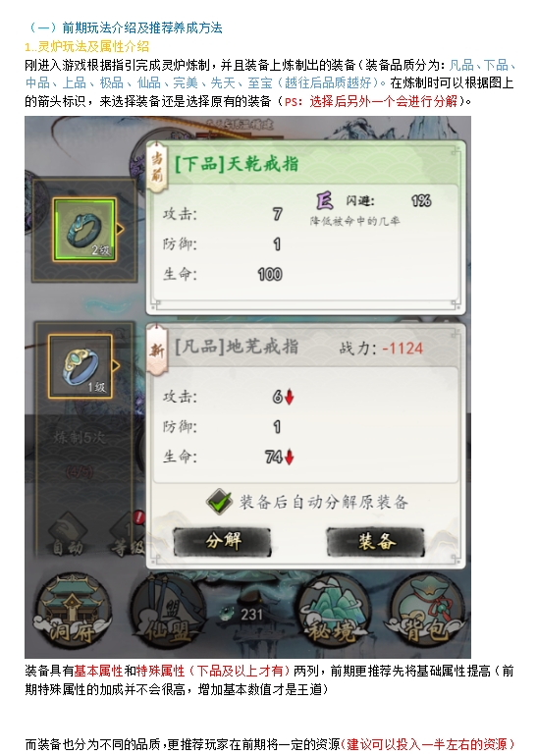
Task: Click the arrow beside 地芜戒指 slot
Action: tap(116, 366)
